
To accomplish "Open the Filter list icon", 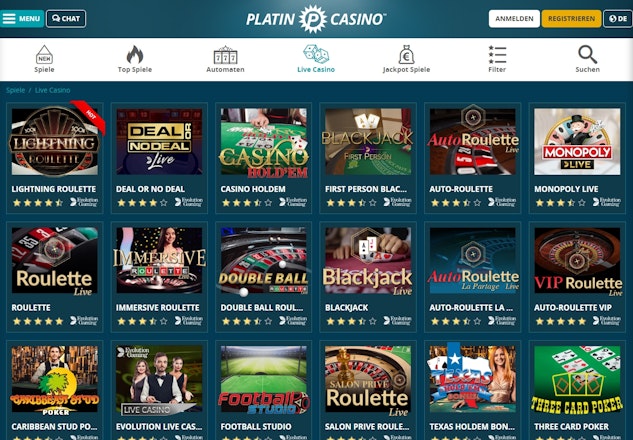I will (497, 54).
